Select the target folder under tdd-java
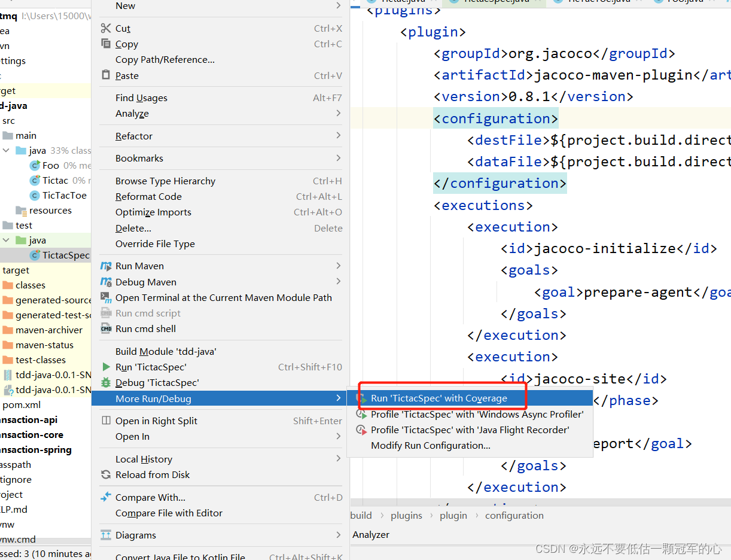The height and width of the screenshot is (560, 731). point(45,270)
